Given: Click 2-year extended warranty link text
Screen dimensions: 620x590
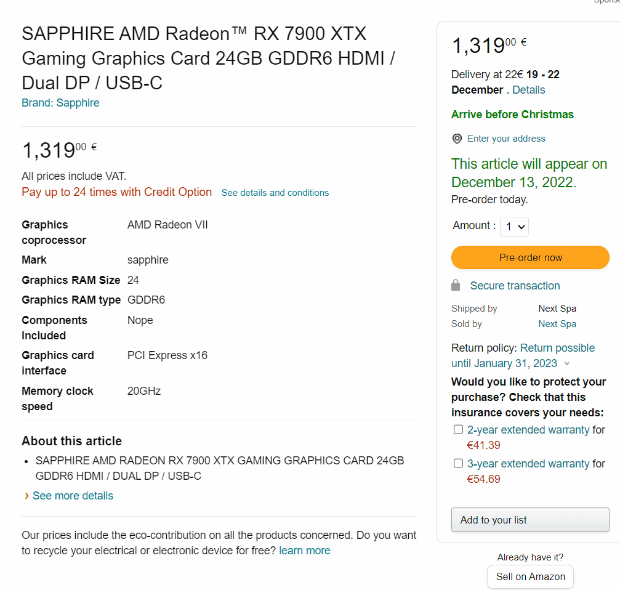Looking at the screenshot, I should pos(528,430).
